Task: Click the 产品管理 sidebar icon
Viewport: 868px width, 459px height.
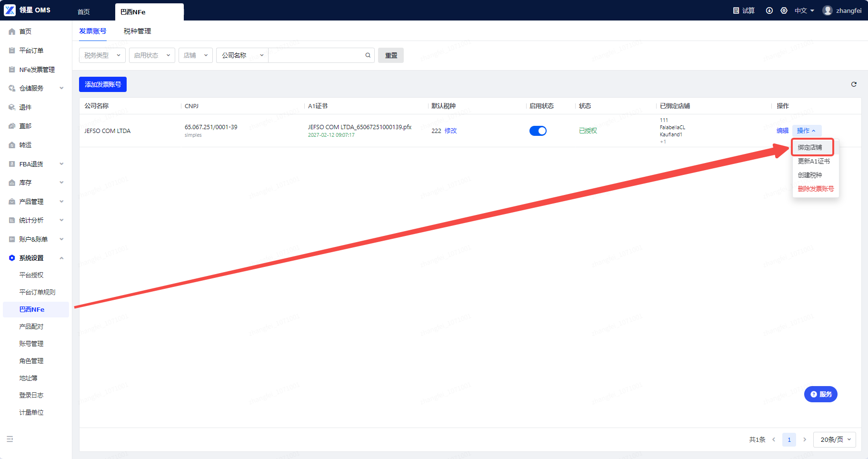Action: (x=12, y=202)
